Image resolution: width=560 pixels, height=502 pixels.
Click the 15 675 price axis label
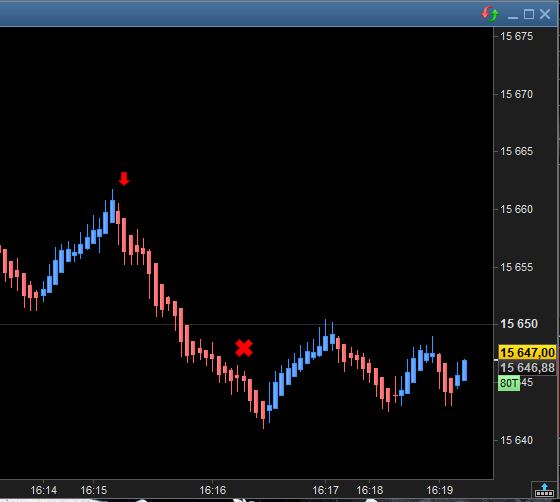(517, 36)
